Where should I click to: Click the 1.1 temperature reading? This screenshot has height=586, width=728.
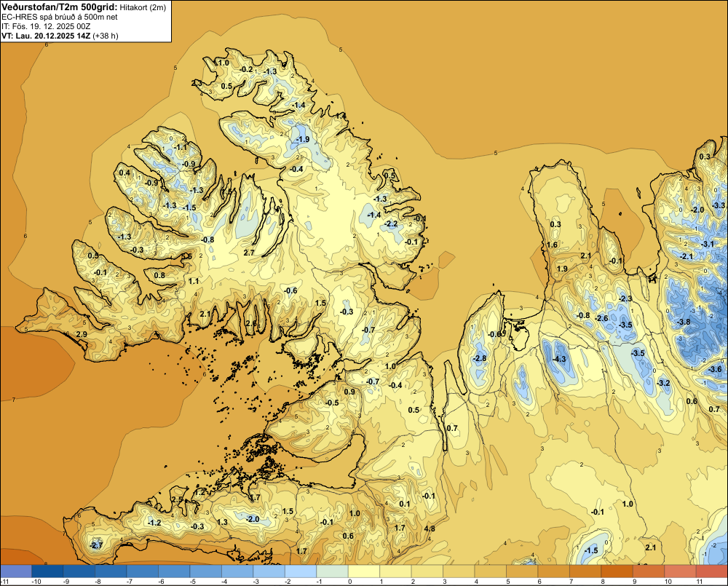(x=194, y=281)
